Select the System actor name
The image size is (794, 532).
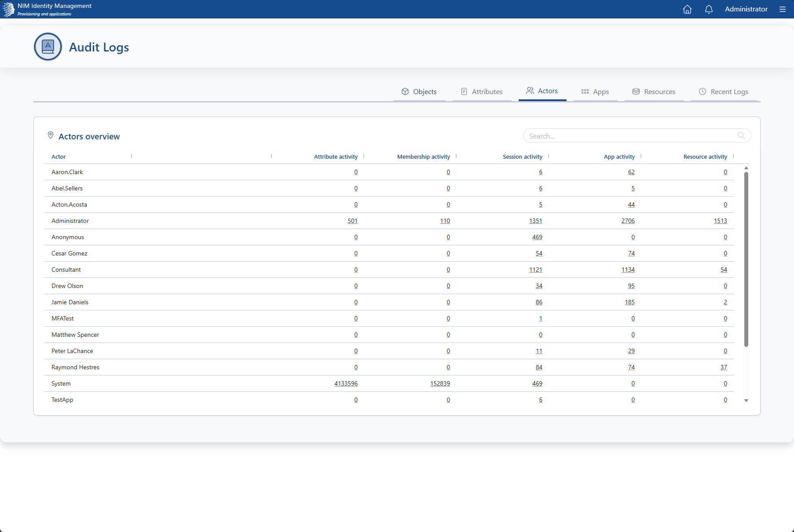pyautogui.click(x=61, y=383)
